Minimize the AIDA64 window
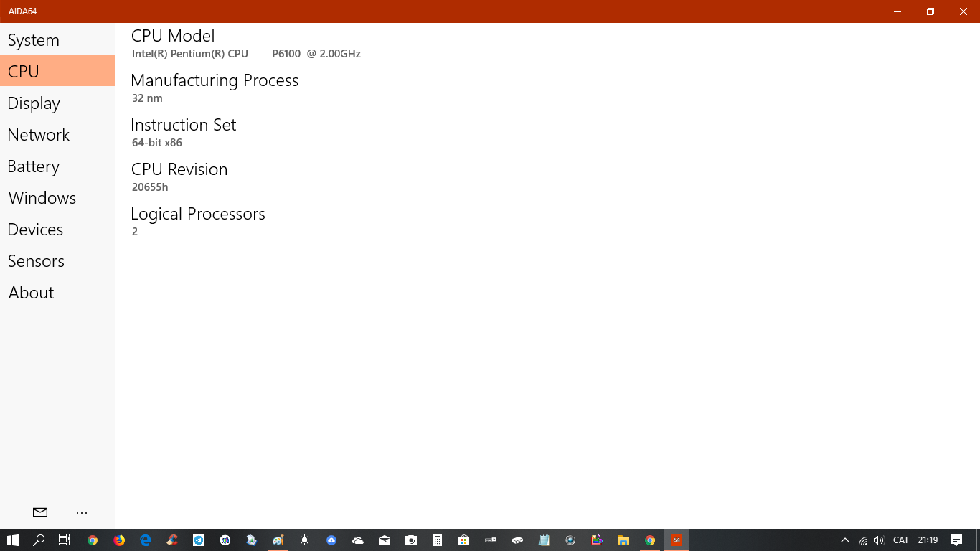Viewport: 980px width, 551px height. [897, 11]
